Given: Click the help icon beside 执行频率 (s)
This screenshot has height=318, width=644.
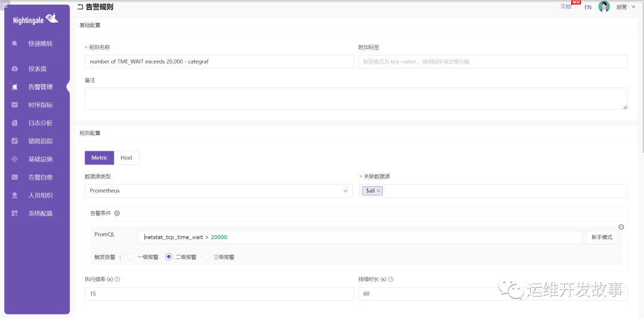Looking at the screenshot, I should point(117,279).
